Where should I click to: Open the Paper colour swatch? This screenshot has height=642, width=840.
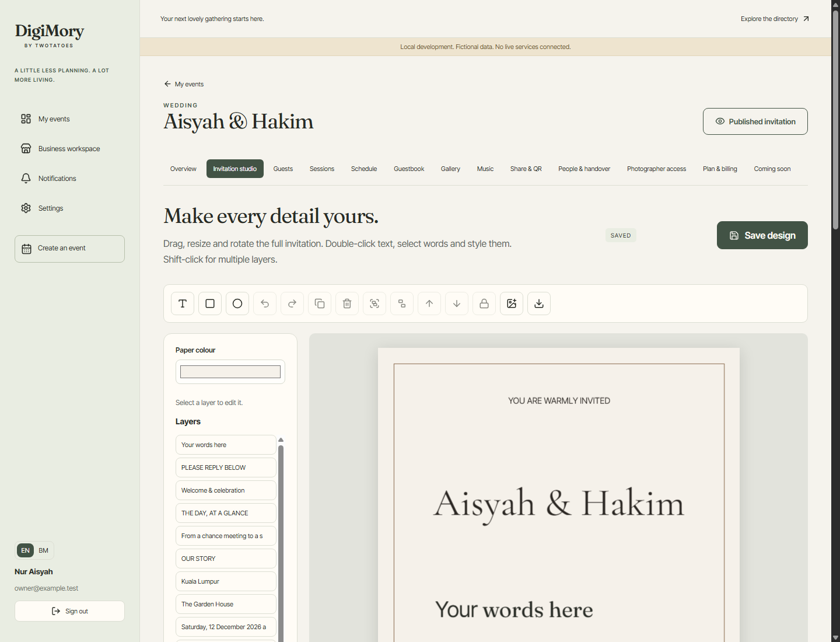(230, 372)
